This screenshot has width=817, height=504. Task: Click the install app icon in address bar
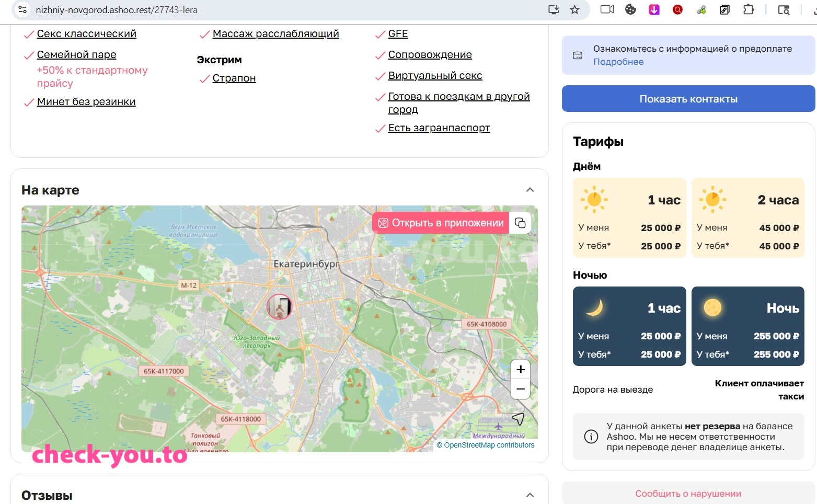pyautogui.click(x=554, y=9)
